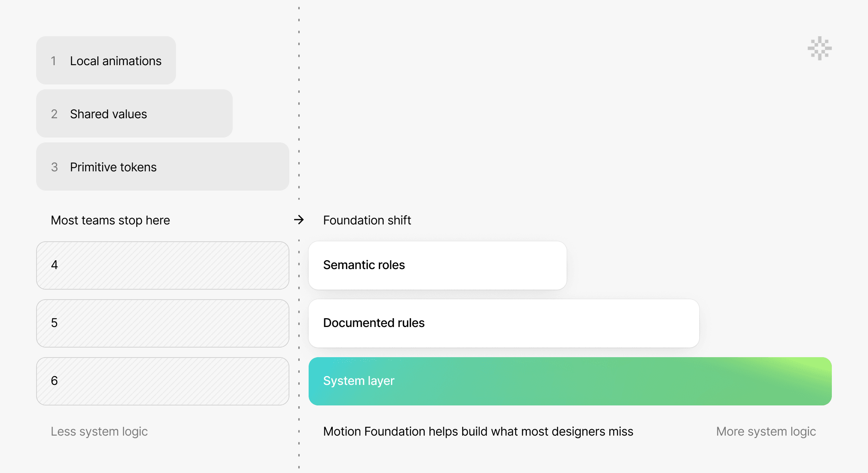Click the hatched placeholder numbered 6
Viewport: 868px width, 473px height.
(163, 381)
